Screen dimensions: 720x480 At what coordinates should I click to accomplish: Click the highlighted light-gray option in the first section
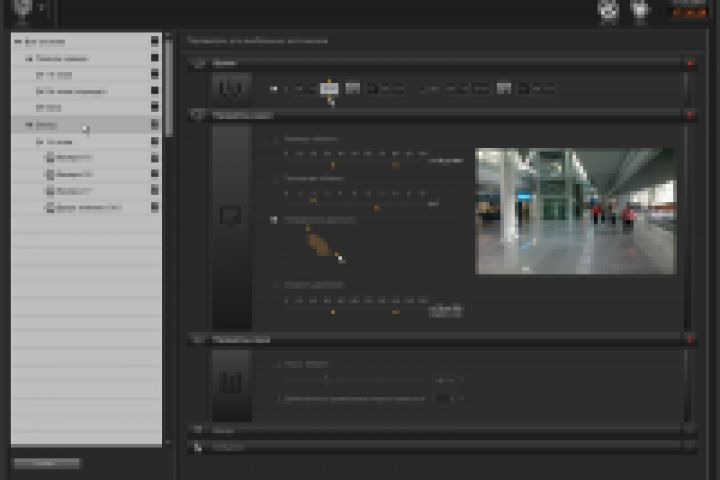[329, 88]
